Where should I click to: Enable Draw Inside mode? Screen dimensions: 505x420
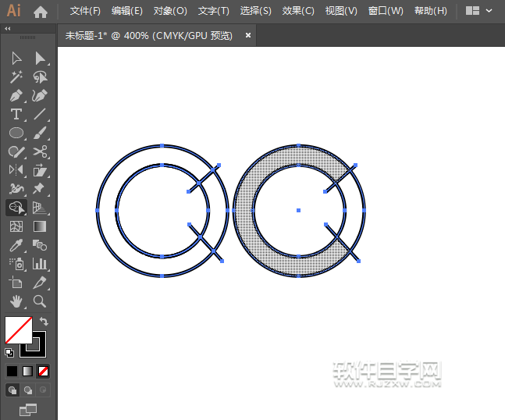(x=43, y=390)
